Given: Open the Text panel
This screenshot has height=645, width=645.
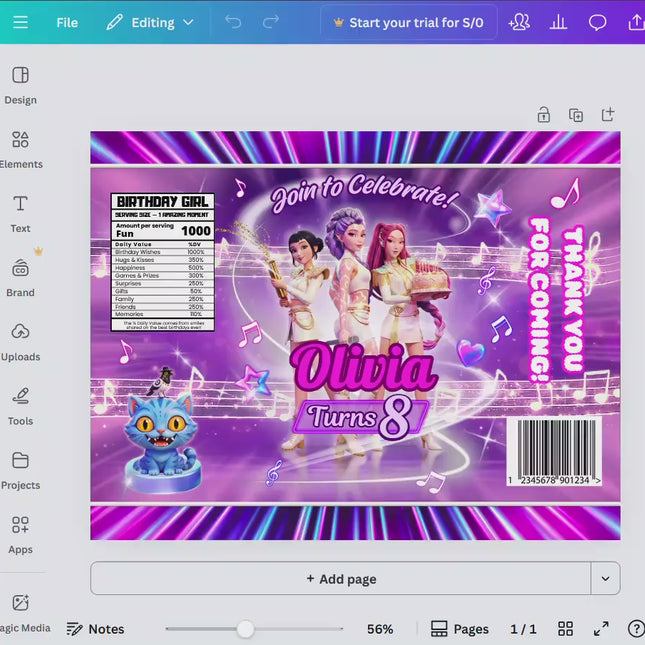Looking at the screenshot, I should (20, 214).
